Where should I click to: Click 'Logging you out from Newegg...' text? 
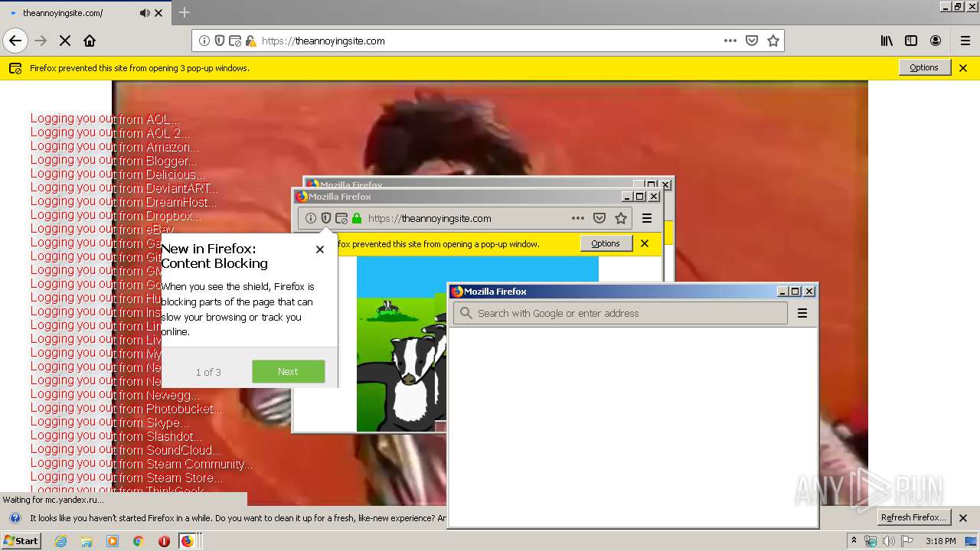(115, 395)
